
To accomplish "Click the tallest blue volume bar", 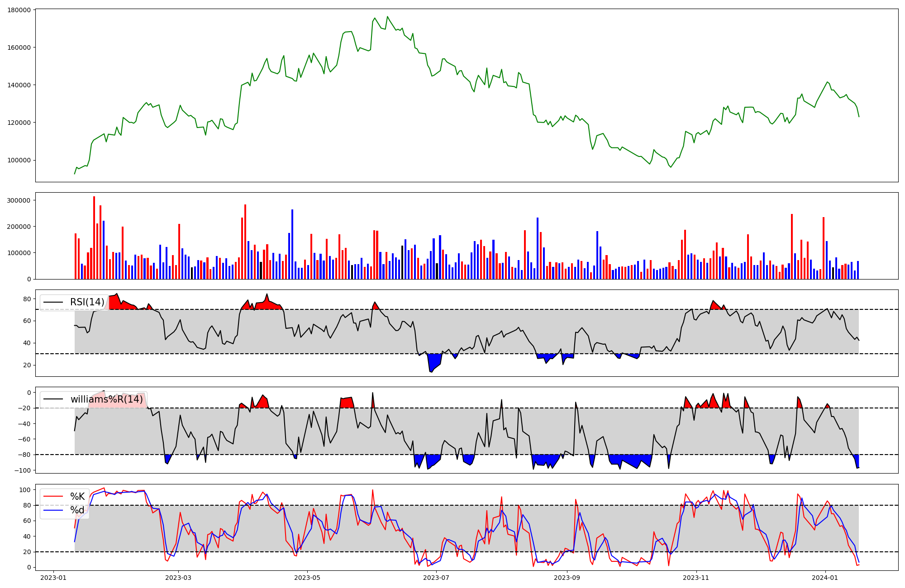I will 292,244.
